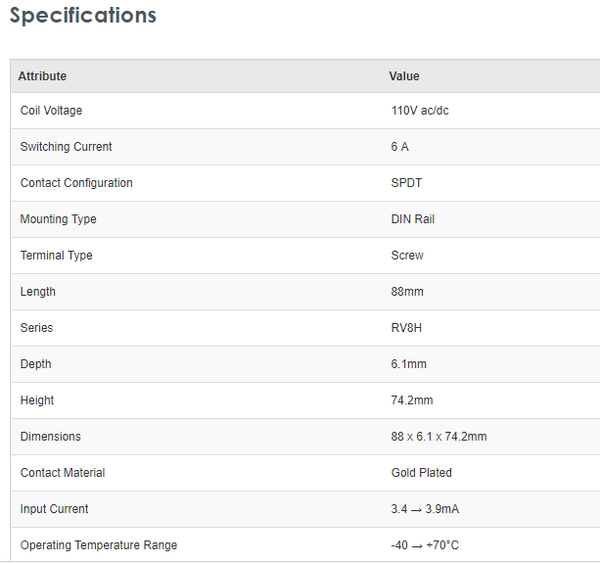Select the Terminal Type row label
This screenshot has height=563, width=600.
tap(56, 256)
